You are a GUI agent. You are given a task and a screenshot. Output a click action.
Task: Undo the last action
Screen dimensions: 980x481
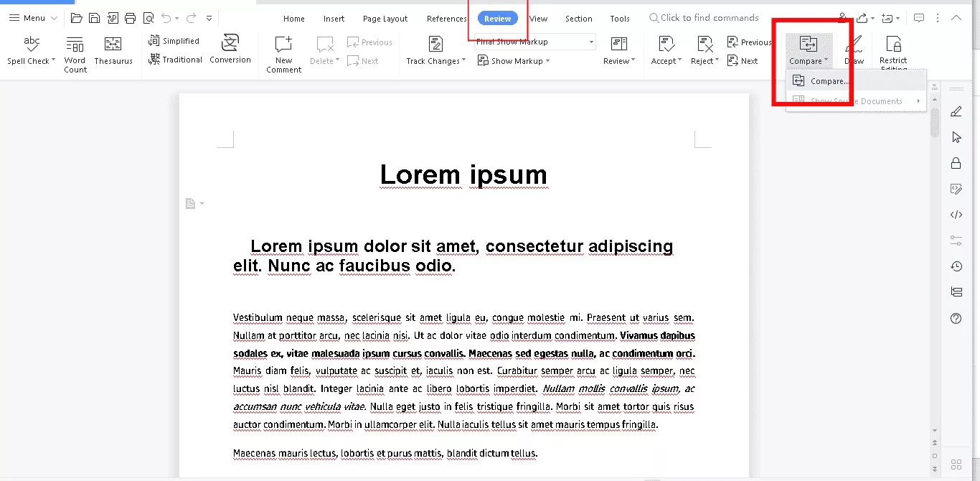166,18
